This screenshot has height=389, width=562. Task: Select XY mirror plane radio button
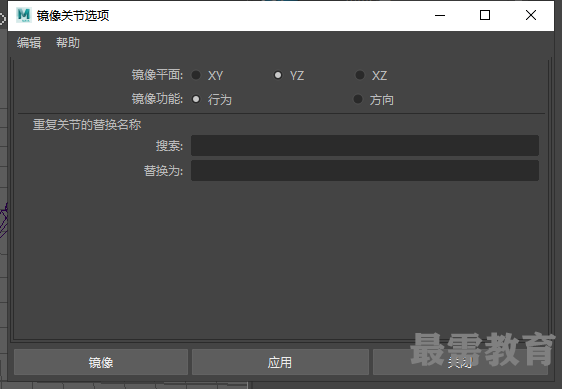click(x=196, y=75)
